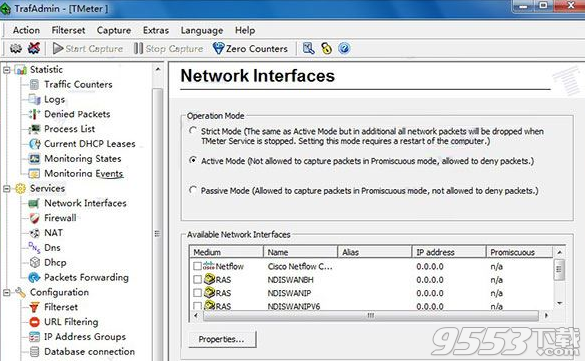Image resolution: width=585 pixels, height=361 pixels.
Task: Open the search magnifier toolbar icon
Action: (x=309, y=48)
